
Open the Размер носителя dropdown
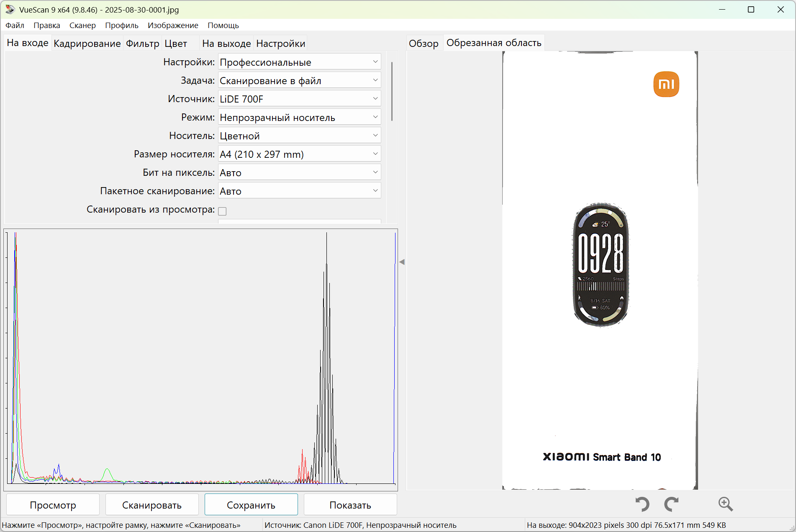point(300,154)
